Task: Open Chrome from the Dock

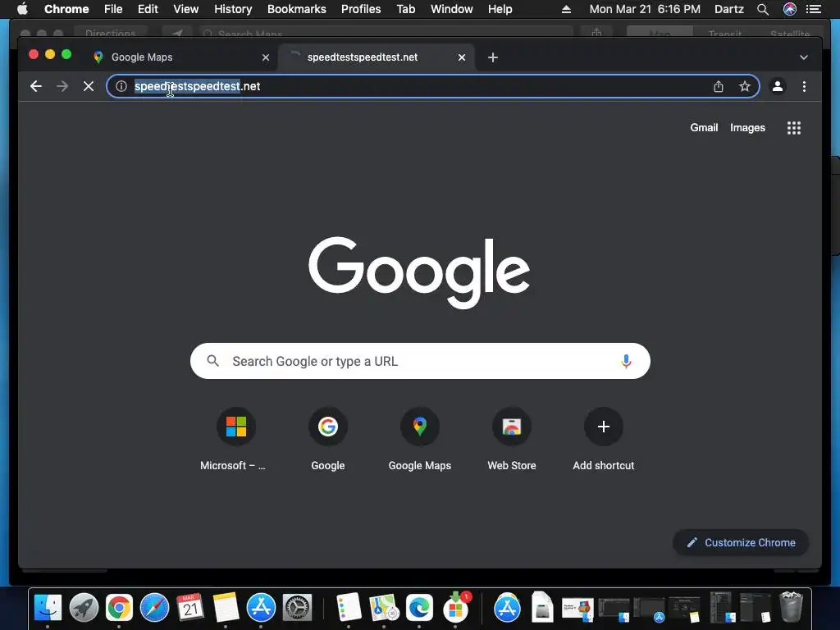Action: pos(119,608)
